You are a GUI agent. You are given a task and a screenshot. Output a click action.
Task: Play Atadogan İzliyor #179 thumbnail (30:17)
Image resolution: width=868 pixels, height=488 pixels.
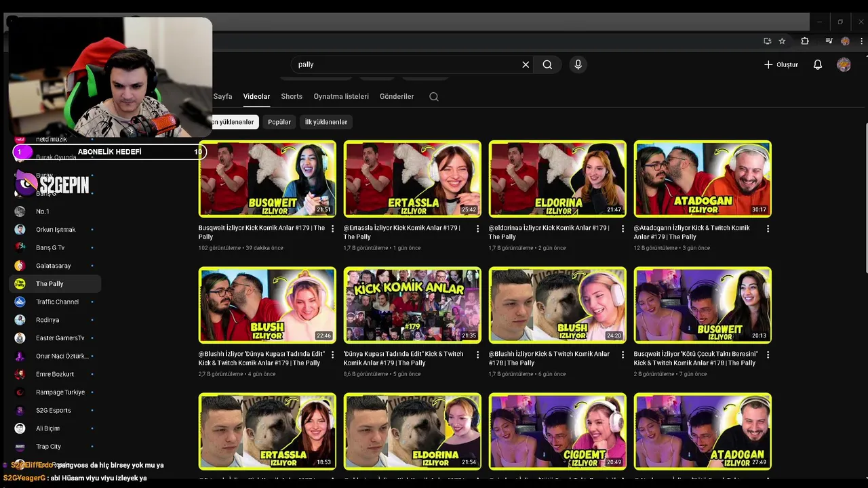click(703, 179)
